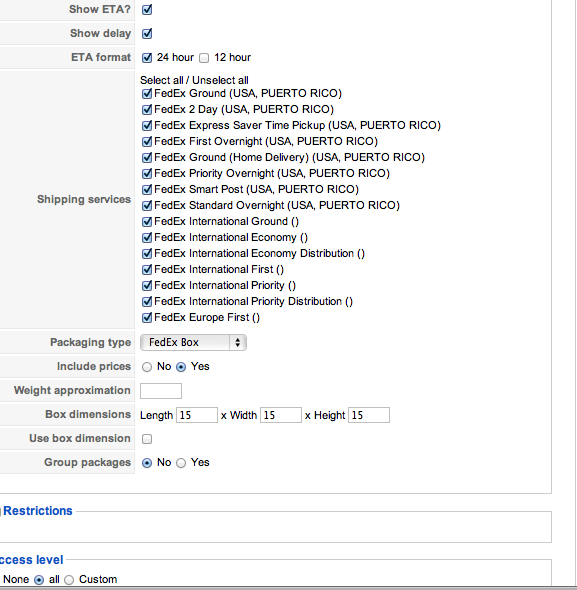Uncheck FedEx Smart Post service
This screenshot has width=577, height=590.
(147, 189)
